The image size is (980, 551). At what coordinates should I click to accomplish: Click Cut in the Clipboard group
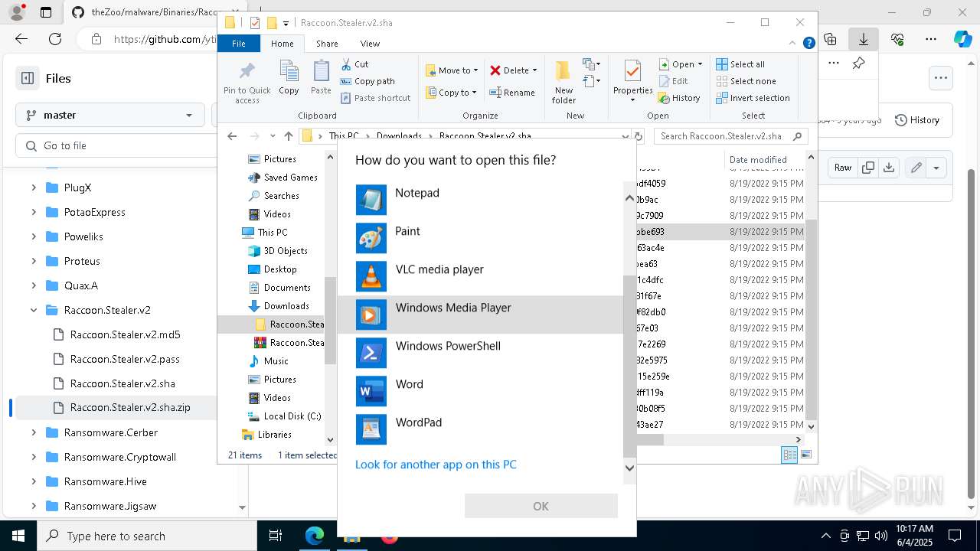coord(354,64)
